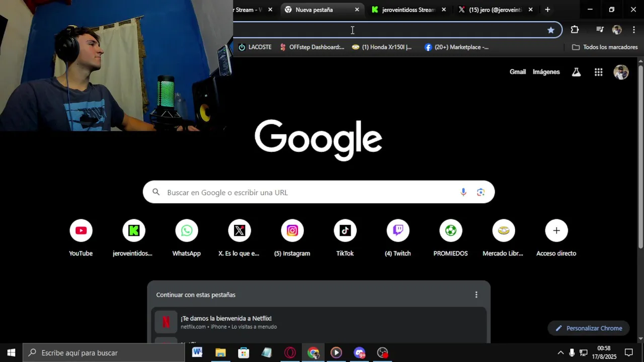This screenshot has width=644, height=362.
Task: Open the Google apps grid
Action: pos(598,72)
